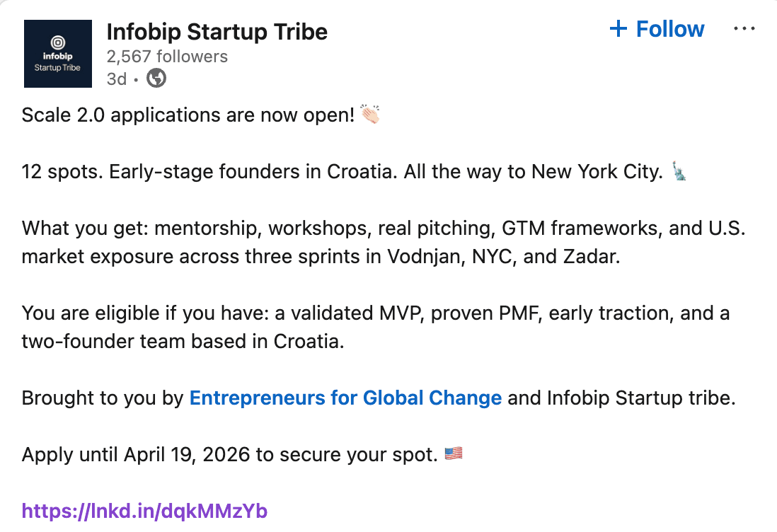Click the dark avatar thumbnail of the page
The height and width of the screenshot is (532, 777).
[57, 53]
